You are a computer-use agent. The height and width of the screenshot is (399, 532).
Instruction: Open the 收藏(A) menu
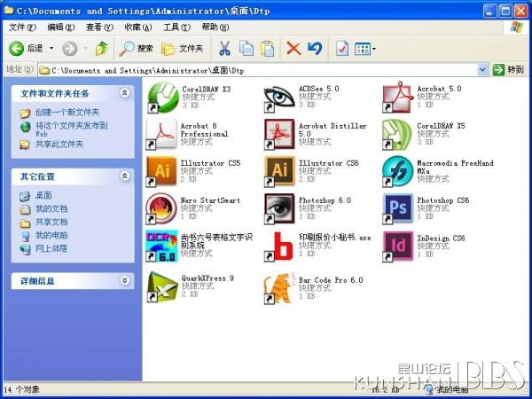tap(138, 27)
